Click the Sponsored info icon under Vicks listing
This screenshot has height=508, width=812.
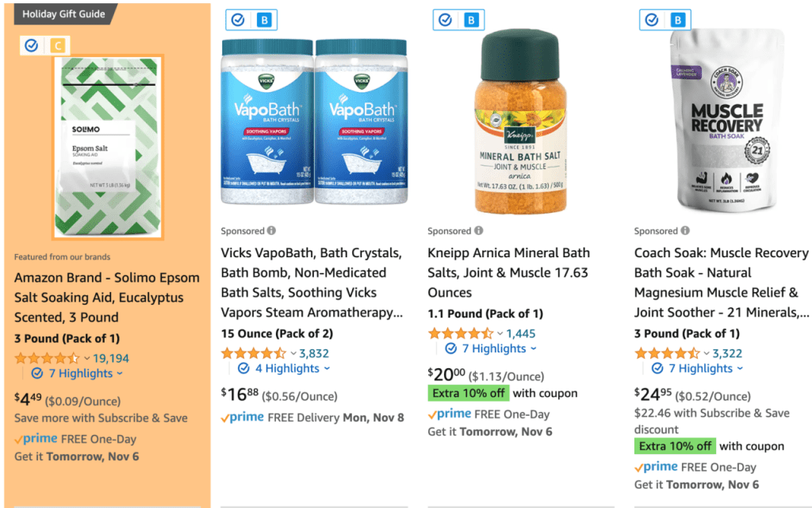[272, 230]
